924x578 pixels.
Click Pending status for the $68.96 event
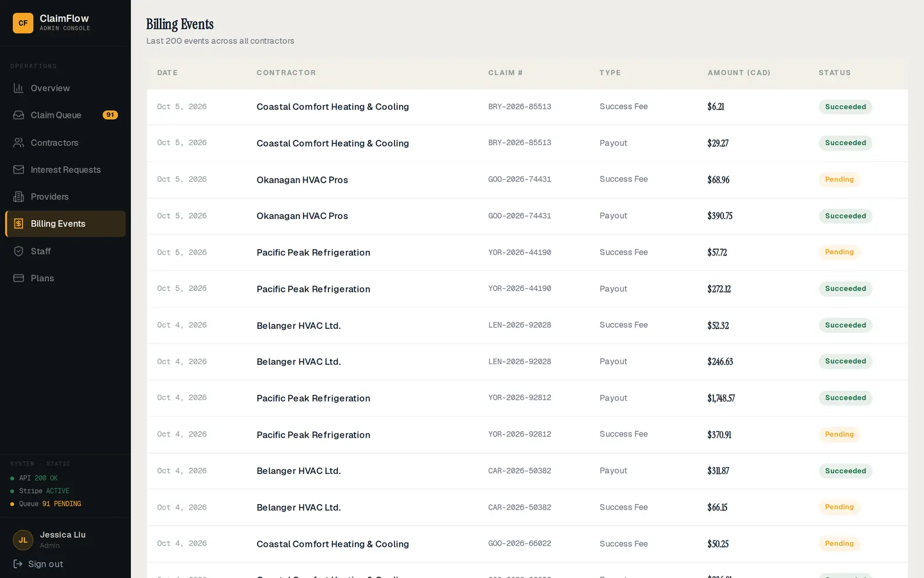(839, 180)
